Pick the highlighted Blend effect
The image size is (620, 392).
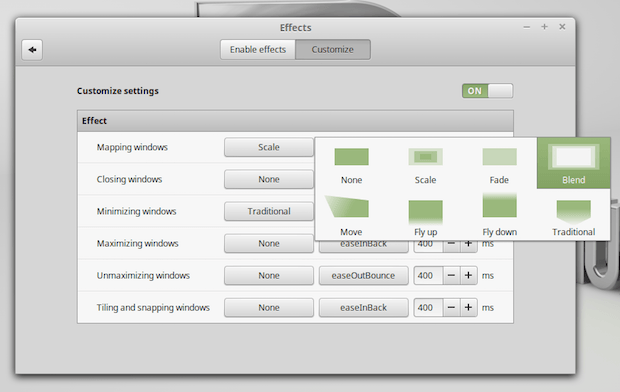pyautogui.click(x=574, y=163)
